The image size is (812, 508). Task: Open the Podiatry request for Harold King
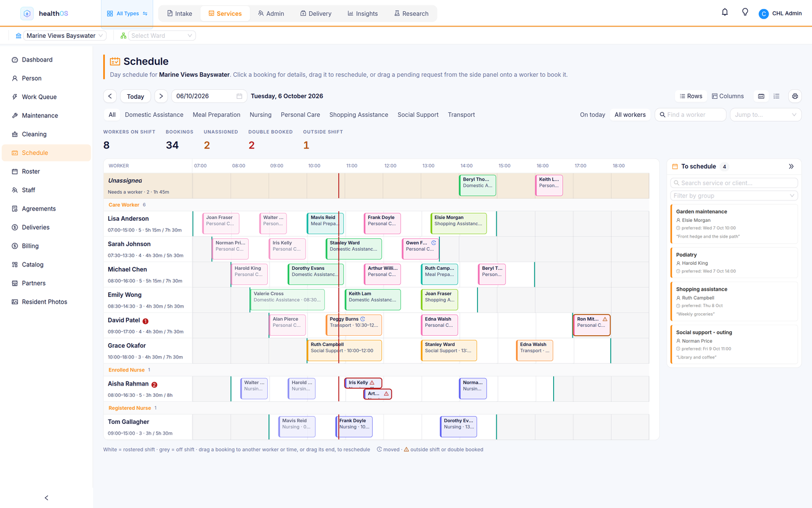(734, 263)
